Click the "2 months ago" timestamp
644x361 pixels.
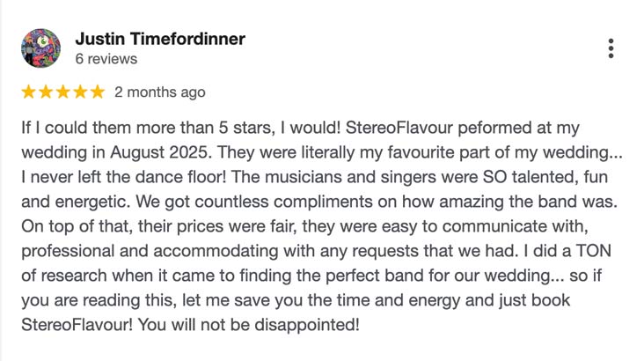(159, 92)
